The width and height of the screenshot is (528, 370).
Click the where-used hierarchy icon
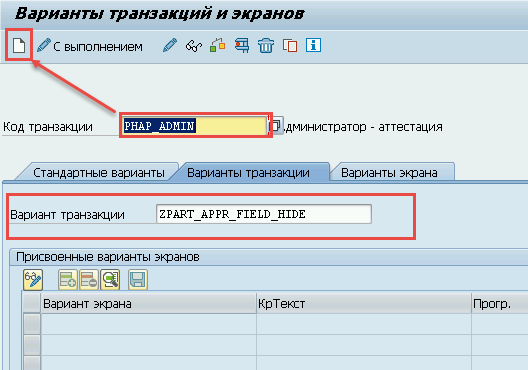(218, 45)
